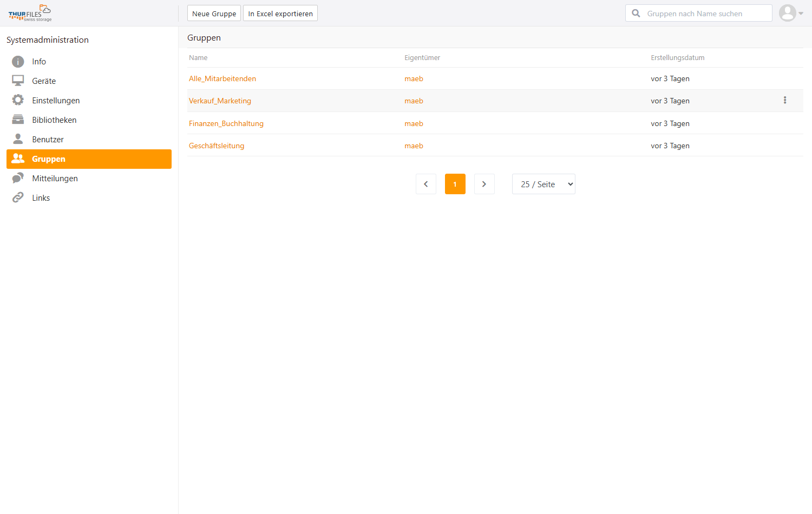The image size is (812, 514).
Task: Click Neue Gruppe button
Action: (214, 14)
